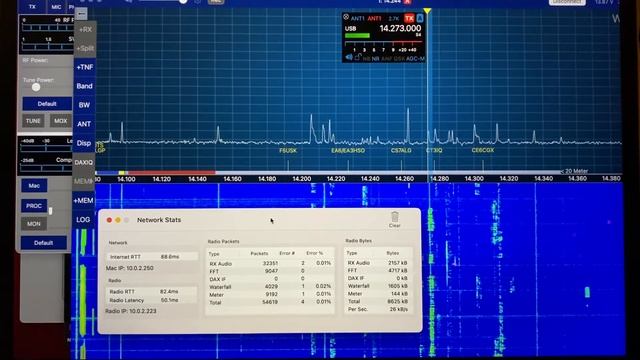
Task: Adjust the PROC level slider handle
Action: click(x=51, y=211)
